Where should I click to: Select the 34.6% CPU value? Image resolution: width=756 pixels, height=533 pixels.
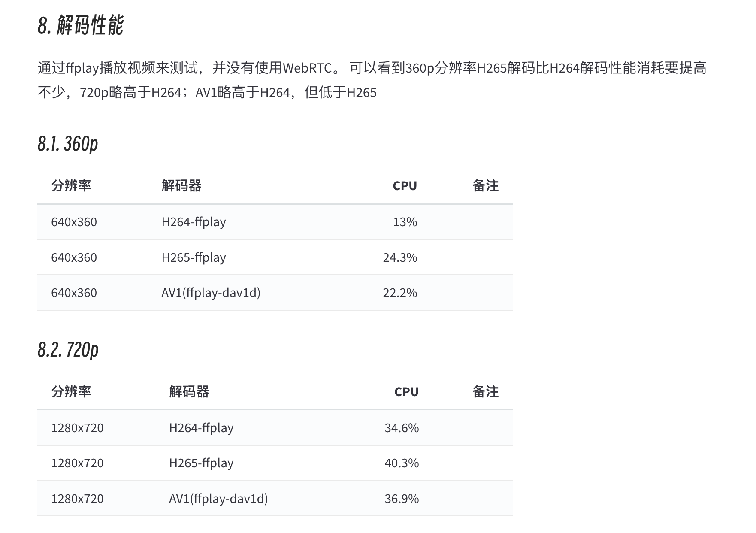(402, 428)
